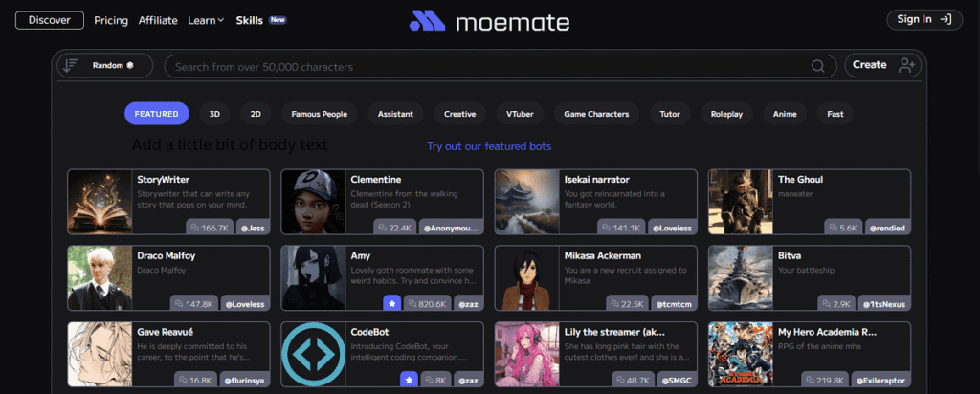Click the add-user icon beside Create
The width and height of the screenshot is (980, 394).
906,65
